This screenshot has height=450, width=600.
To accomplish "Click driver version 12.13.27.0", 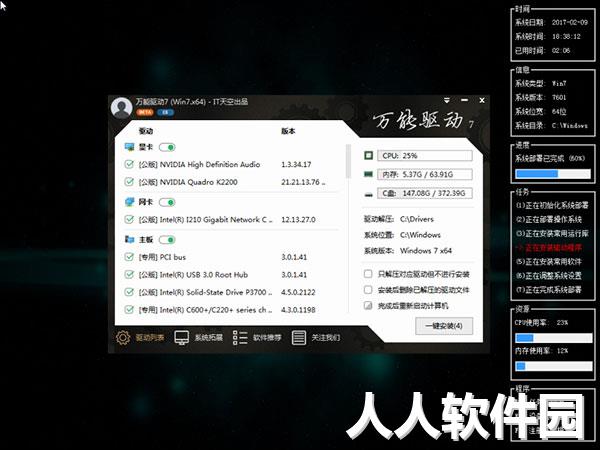I will tap(298, 219).
